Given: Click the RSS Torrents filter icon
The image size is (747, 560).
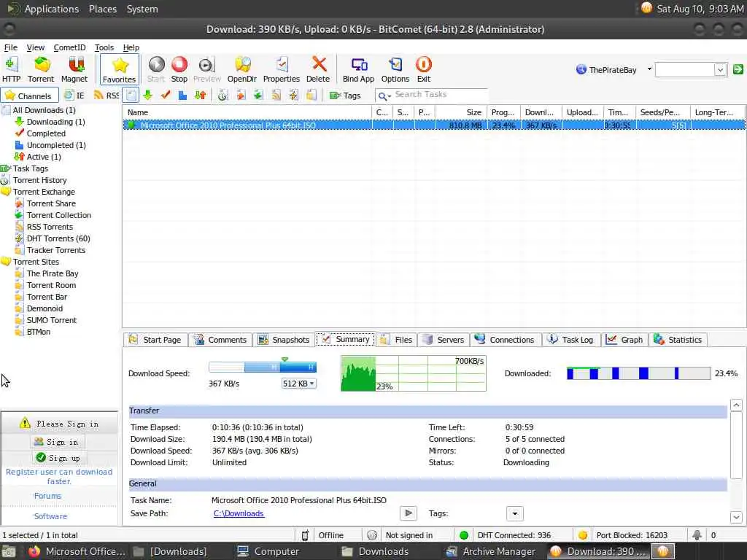Looking at the screenshot, I should pyautogui.click(x=276, y=96).
